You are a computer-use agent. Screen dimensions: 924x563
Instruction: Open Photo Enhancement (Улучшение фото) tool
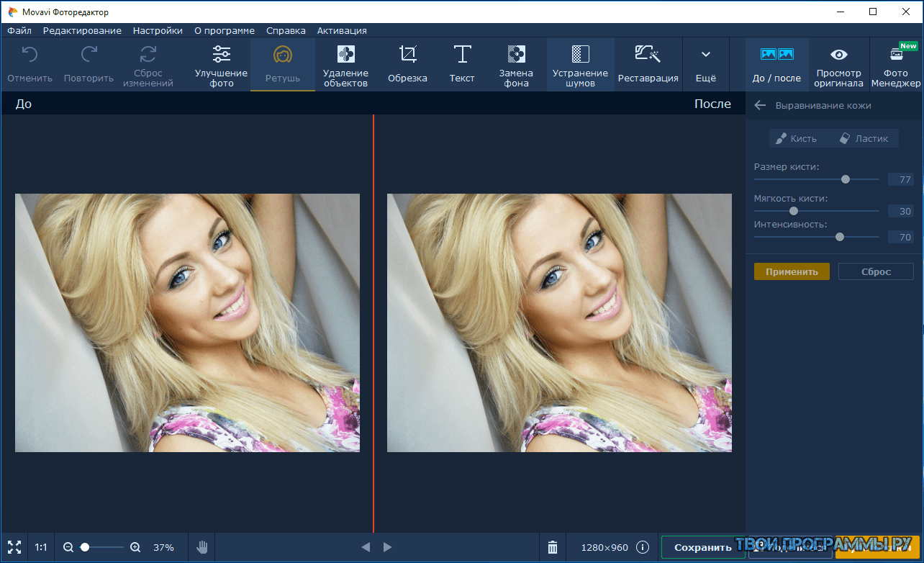(221, 64)
